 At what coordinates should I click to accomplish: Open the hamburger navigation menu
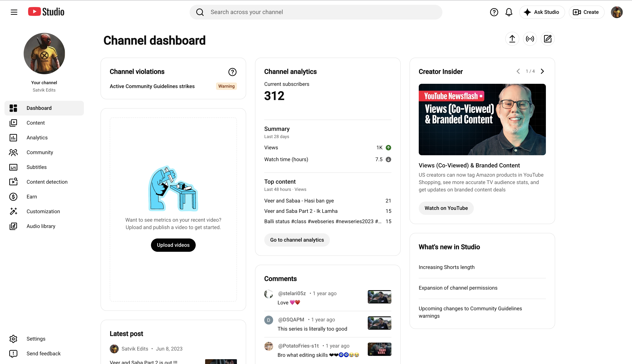point(14,12)
